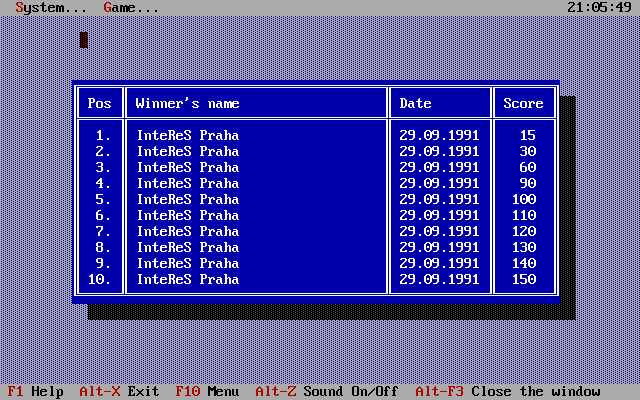Click score 30
Screen dimensions: 640x400
click(528, 151)
